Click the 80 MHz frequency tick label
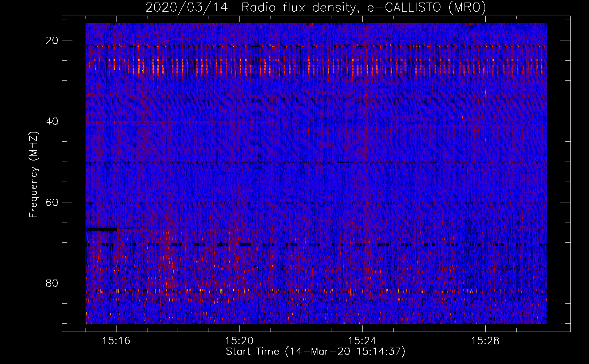Screen dimensions: 589x364 [52, 283]
